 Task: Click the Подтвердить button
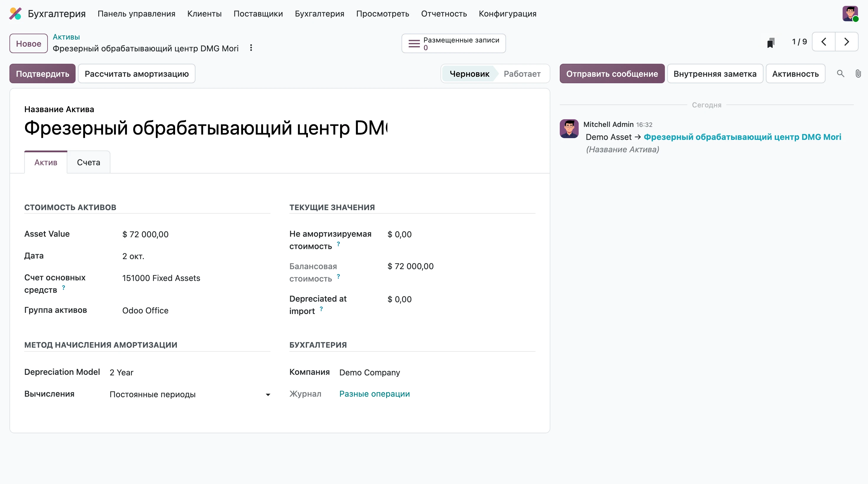(43, 73)
